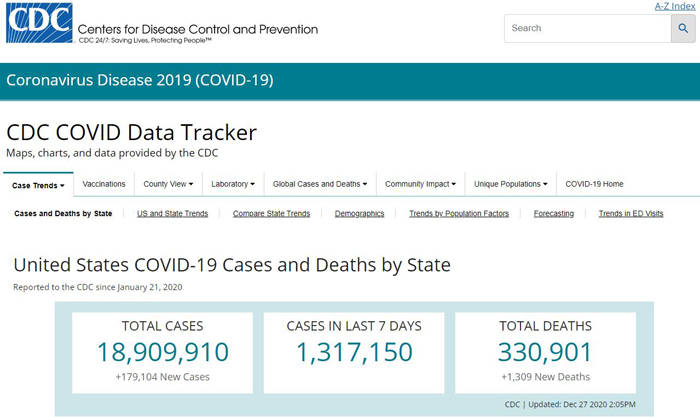Screen dimensions: 700x417
Task: Select Cases and Deaths by State
Action: (63, 213)
